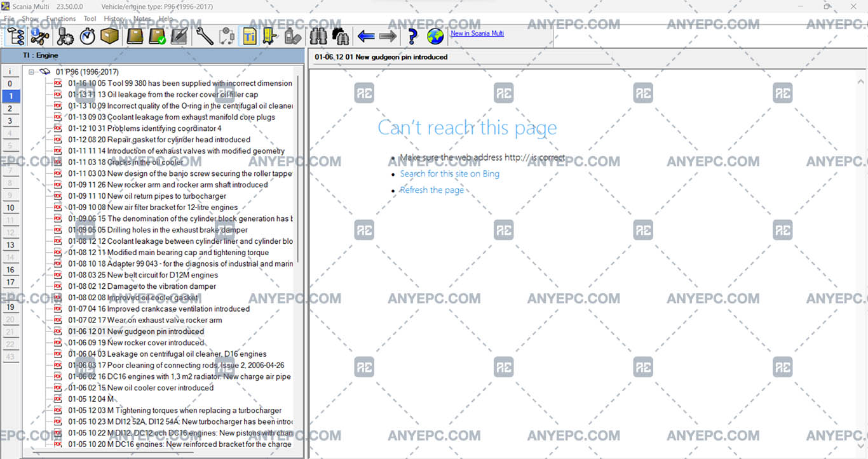The height and width of the screenshot is (459, 868).
Task: Click PDF icon next to Improved oil cooler gasket
Action: point(58,298)
